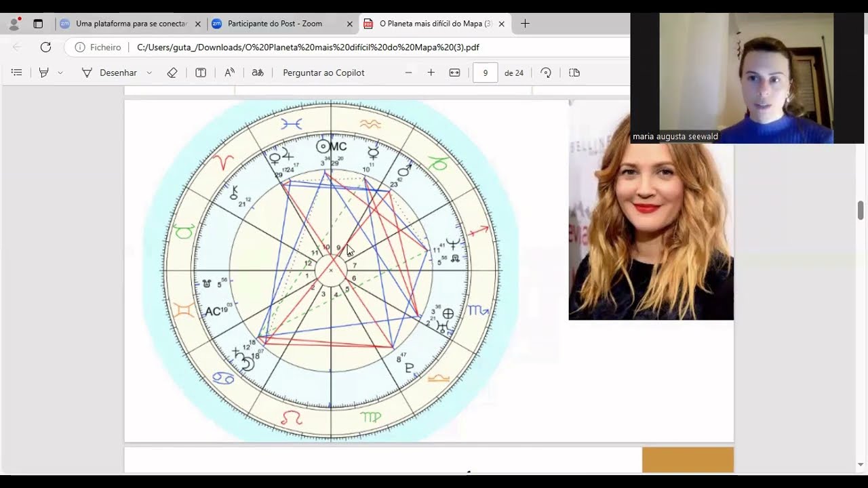
Task: Select the highlighter tool
Action: [44, 73]
